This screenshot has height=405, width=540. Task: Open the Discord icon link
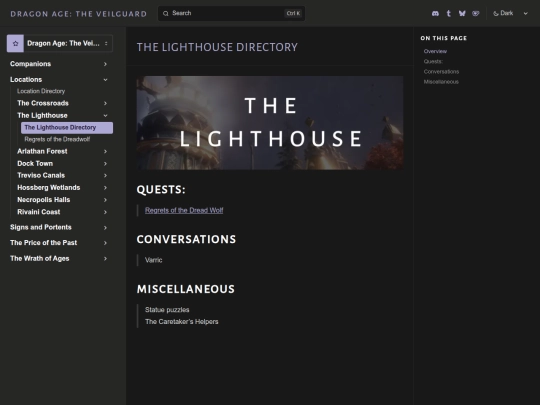(435, 13)
